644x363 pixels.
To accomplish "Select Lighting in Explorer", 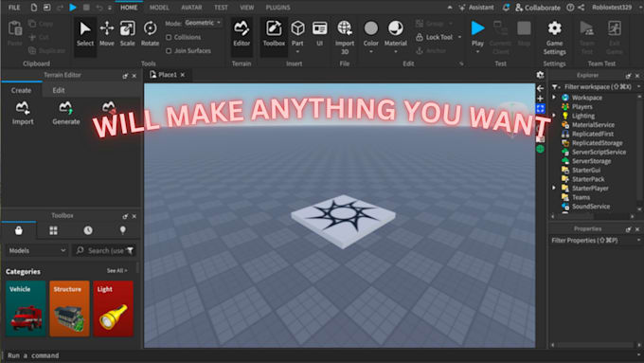I will [x=582, y=116].
